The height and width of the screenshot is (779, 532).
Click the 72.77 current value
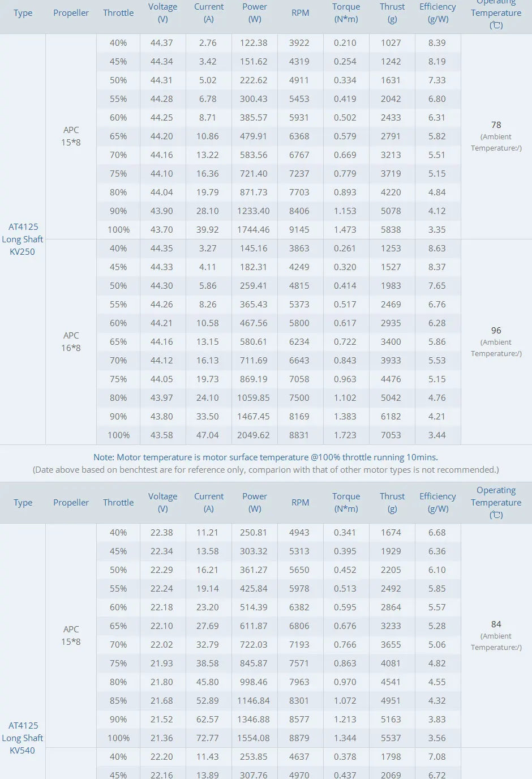(208, 738)
